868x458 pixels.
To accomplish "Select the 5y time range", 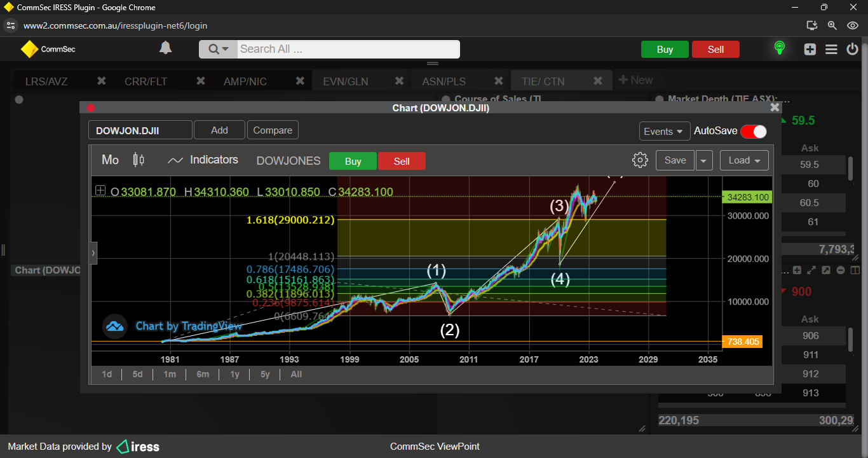I will tap(265, 374).
